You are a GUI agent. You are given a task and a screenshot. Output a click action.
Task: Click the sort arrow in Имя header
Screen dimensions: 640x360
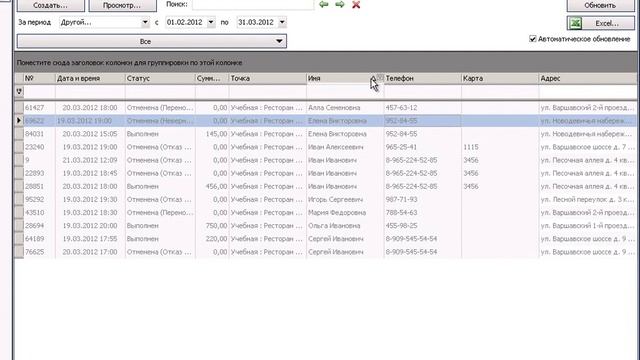click(x=373, y=78)
